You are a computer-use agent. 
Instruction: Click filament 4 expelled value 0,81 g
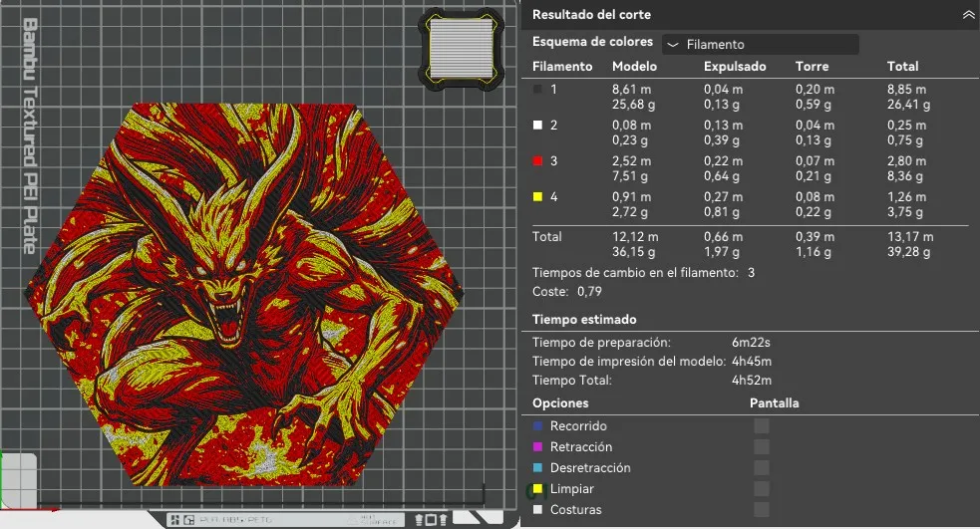(722, 212)
